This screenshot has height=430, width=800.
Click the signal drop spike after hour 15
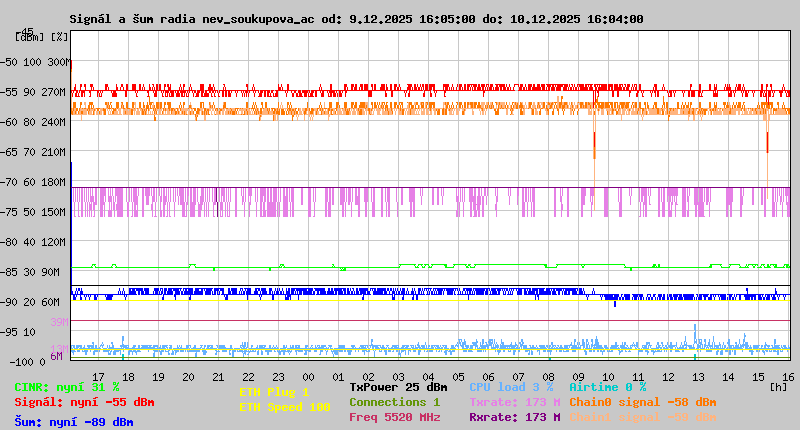pyautogui.click(x=767, y=143)
